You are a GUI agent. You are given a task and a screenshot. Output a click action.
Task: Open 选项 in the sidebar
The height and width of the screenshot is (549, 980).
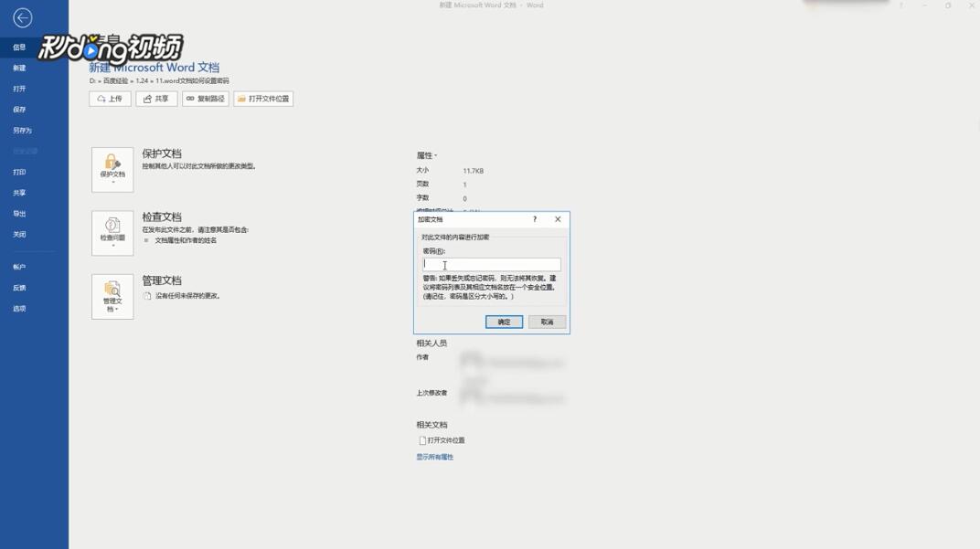(19, 309)
